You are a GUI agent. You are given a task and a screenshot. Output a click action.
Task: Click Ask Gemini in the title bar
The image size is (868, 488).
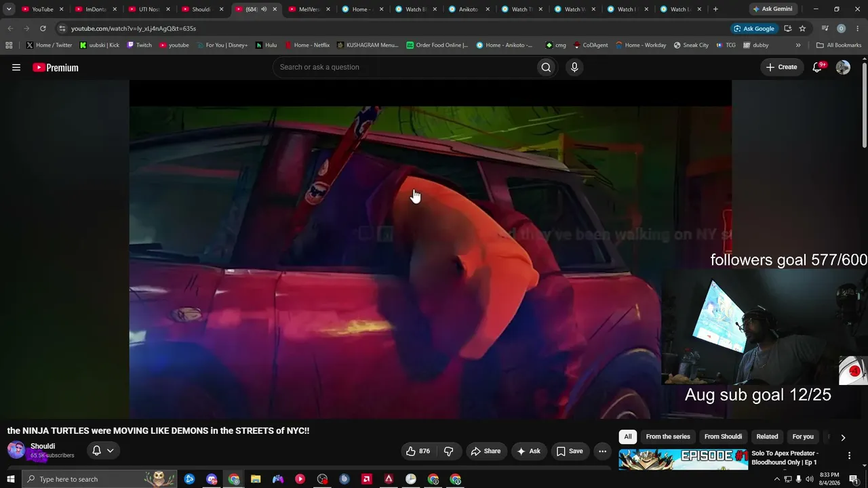772,9
